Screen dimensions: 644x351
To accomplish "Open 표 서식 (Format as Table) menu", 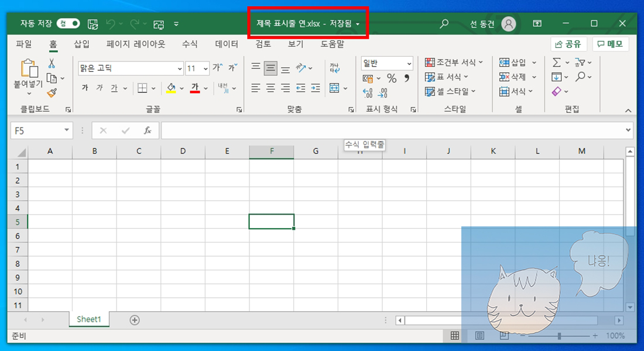I will pos(447,77).
